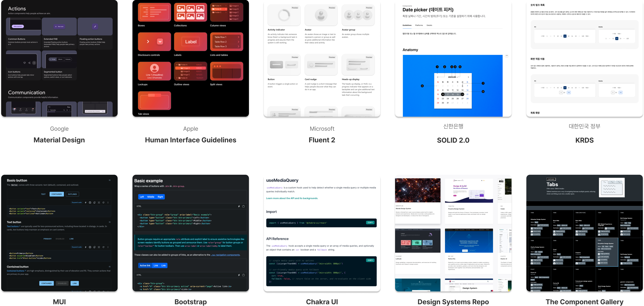Click the anchor link icon beside the Anatomy image

[x=507, y=56]
